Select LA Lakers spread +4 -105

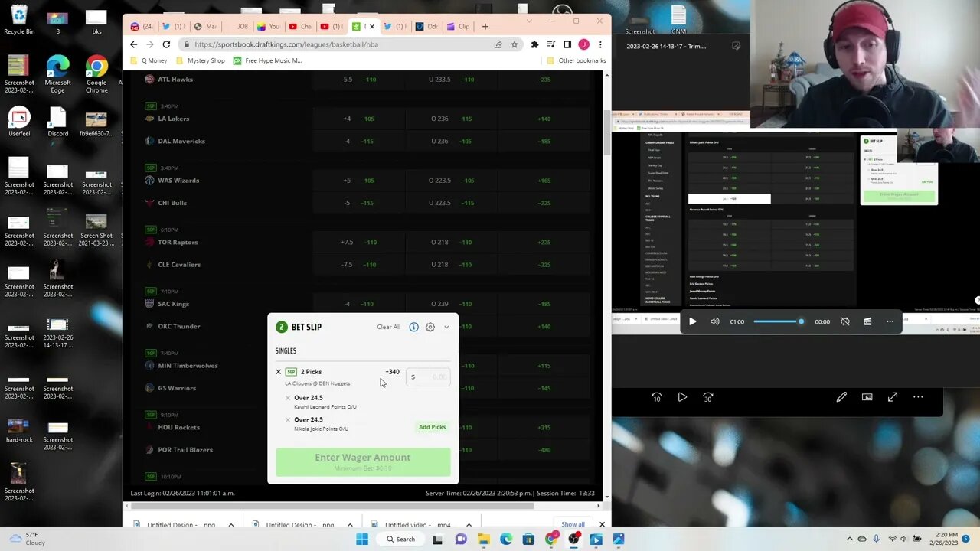358,119
